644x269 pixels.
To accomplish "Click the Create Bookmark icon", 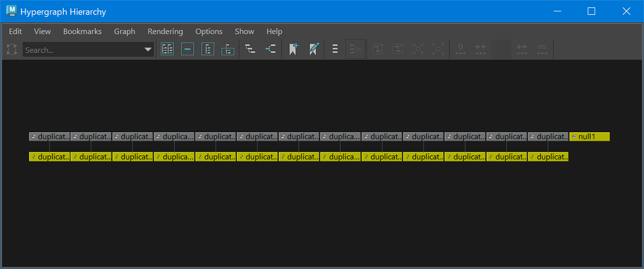I will (x=294, y=49).
